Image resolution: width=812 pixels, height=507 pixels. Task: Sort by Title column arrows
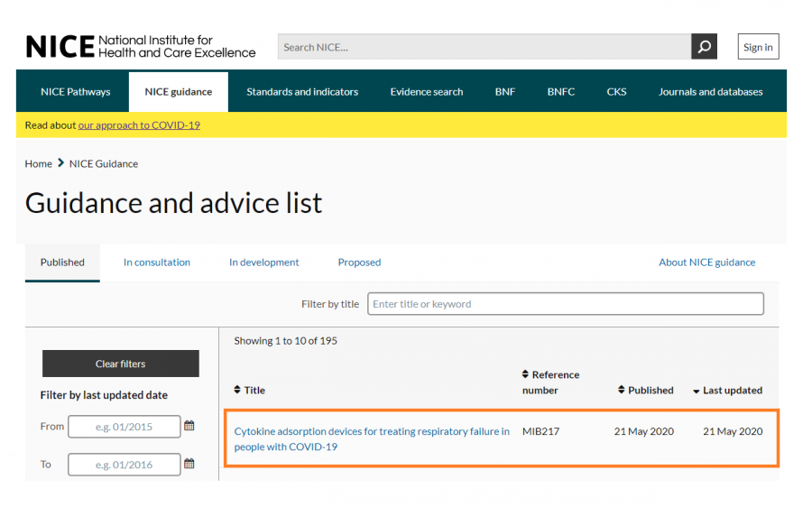(x=238, y=390)
